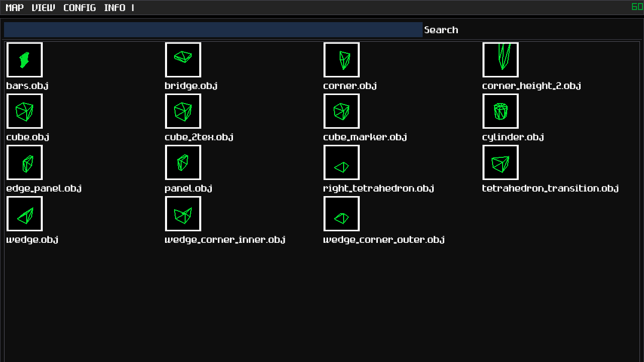Screen dimensions: 644x362
Task: Click the wedge_corner_outer.obj thumbnail
Action: [342, 214]
